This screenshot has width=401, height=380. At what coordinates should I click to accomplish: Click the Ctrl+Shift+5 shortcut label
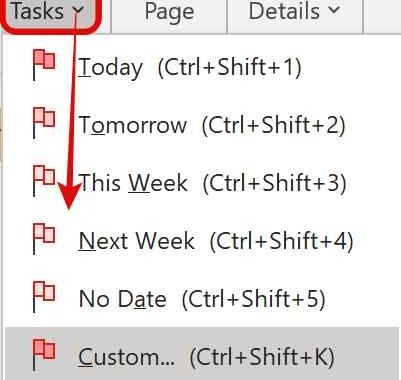(x=254, y=299)
